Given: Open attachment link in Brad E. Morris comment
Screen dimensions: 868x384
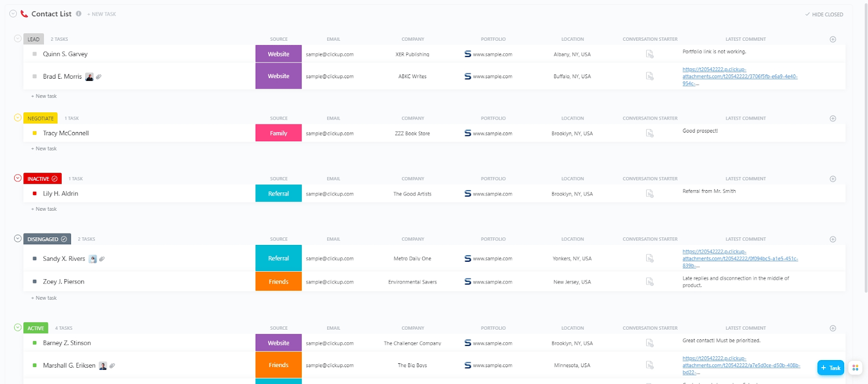Looking at the screenshot, I should [x=740, y=77].
